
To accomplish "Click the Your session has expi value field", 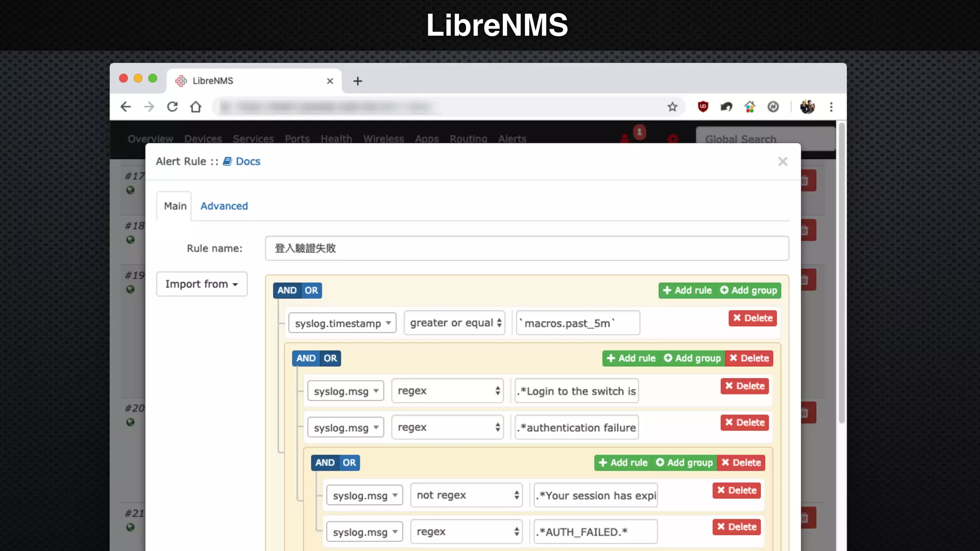I will (596, 495).
